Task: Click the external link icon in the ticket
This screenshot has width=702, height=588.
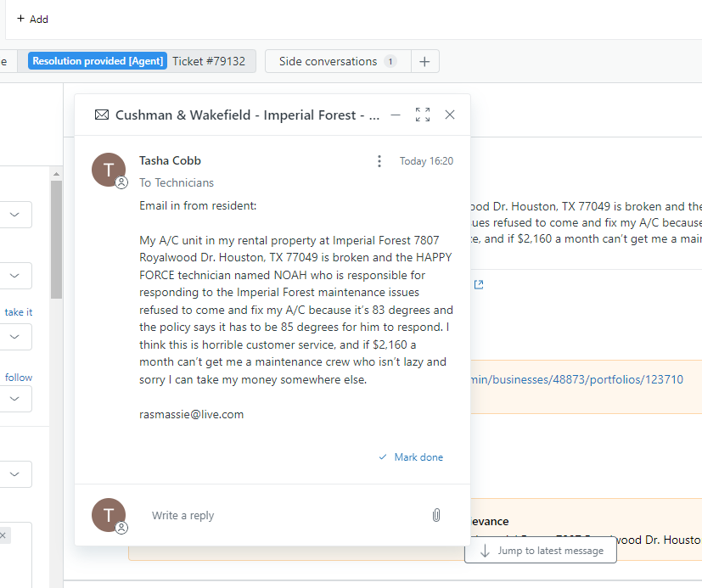Action: (x=479, y=285)
